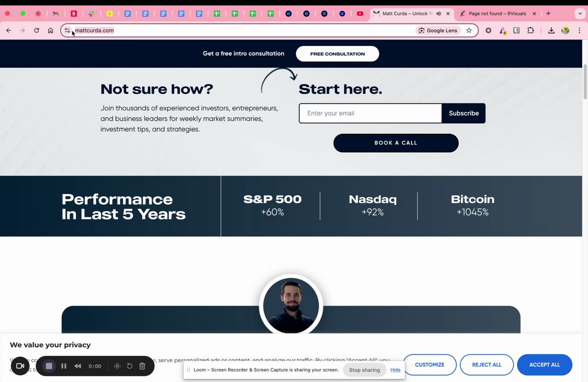Click the Start here. heading

coord(340,89)
